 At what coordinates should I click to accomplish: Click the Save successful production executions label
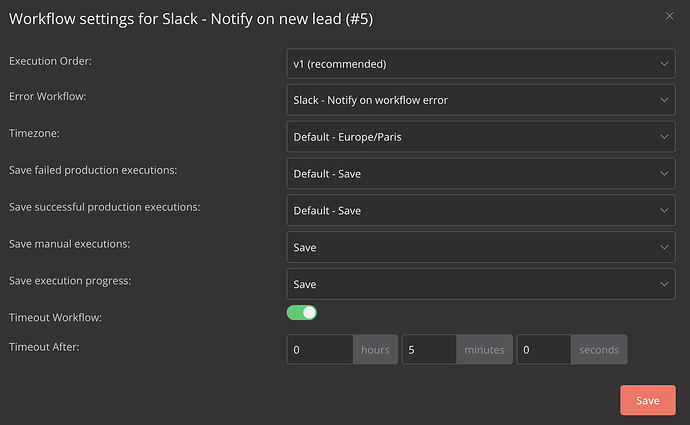(x=105, y=207)
